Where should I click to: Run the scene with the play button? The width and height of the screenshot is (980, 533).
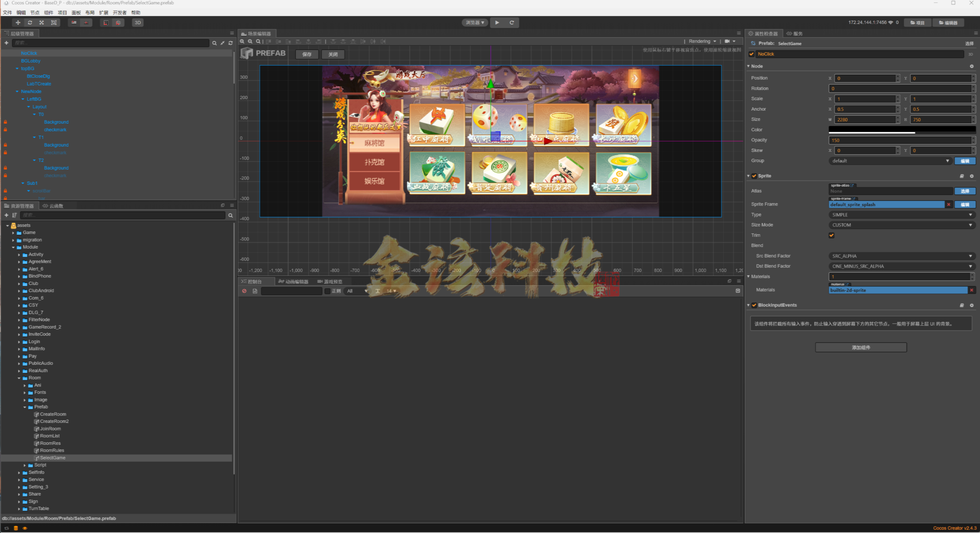(x=497, y=22)
